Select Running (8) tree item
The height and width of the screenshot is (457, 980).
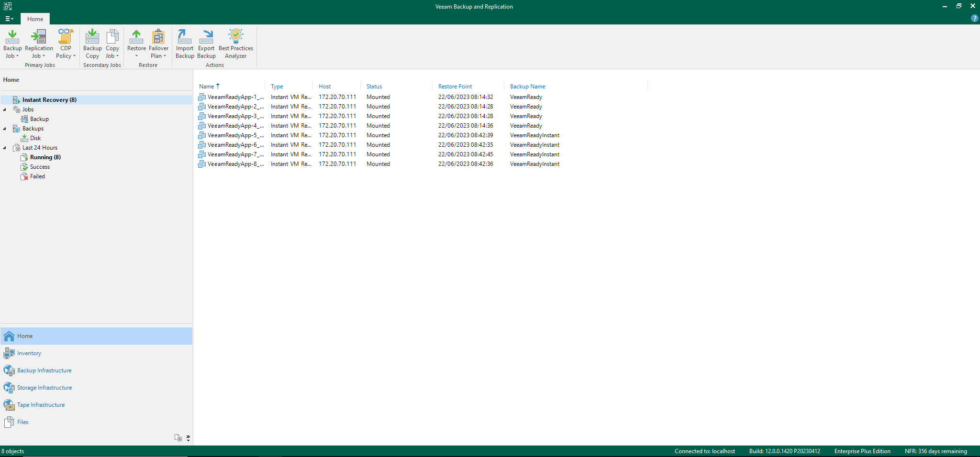pos(45,157)
